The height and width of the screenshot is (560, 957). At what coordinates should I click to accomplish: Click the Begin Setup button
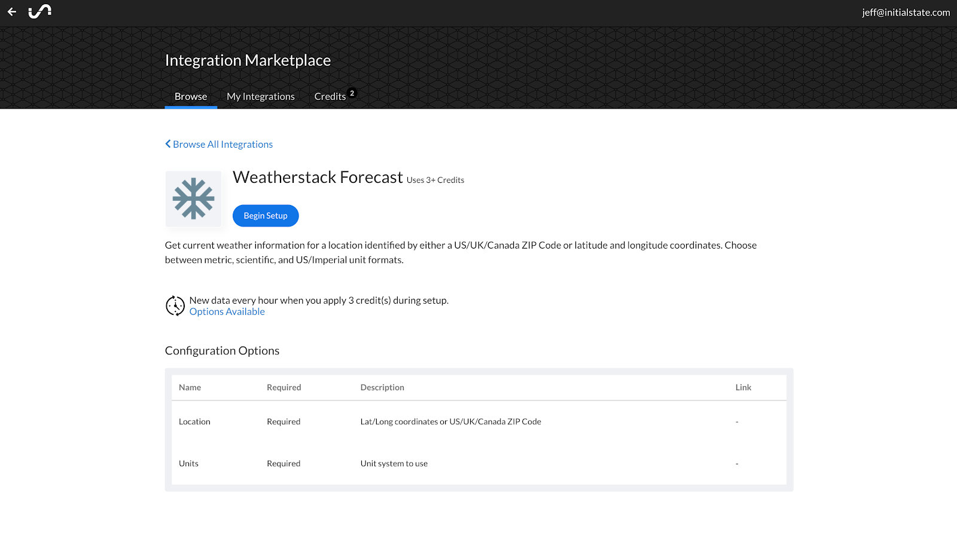click(x=266, y=216)
